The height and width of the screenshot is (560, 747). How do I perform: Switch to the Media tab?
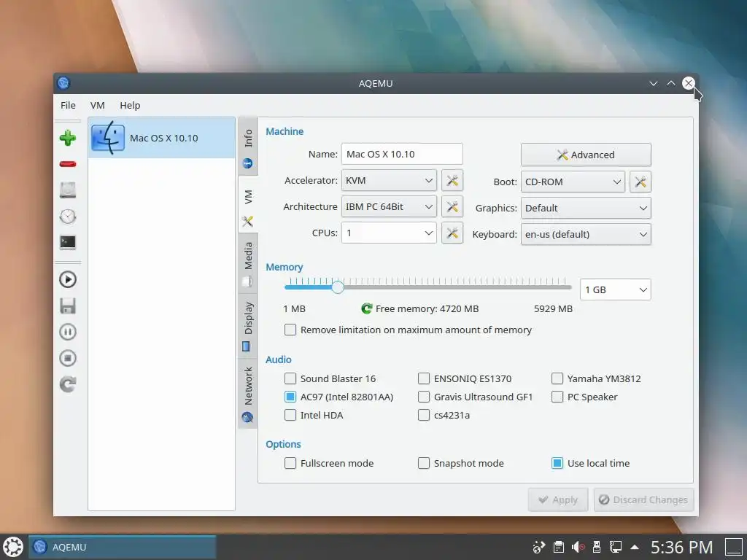point(248,264)
